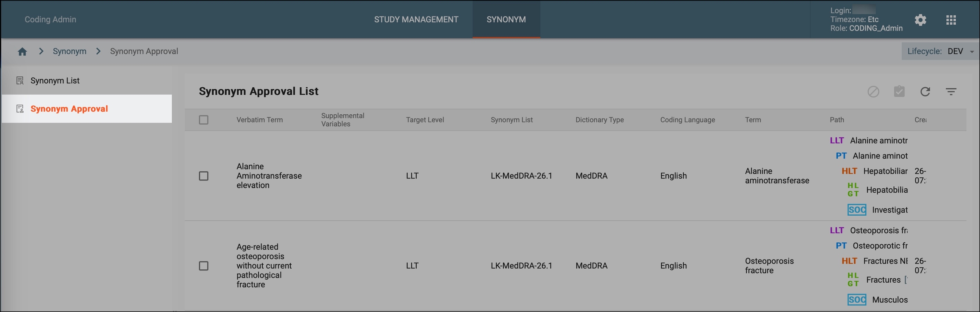Click HLGT badge beside Fractures
980x312 pixels.
point(853,280)
